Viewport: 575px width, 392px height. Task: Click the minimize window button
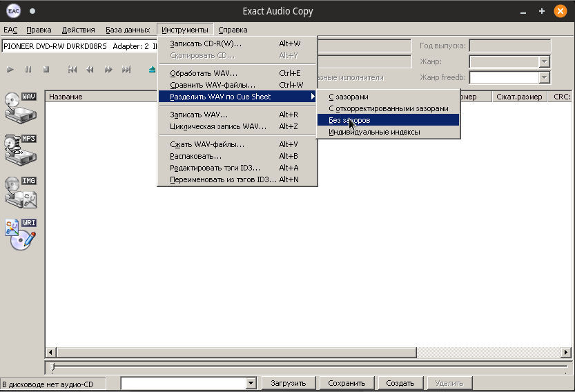[523, 12]
